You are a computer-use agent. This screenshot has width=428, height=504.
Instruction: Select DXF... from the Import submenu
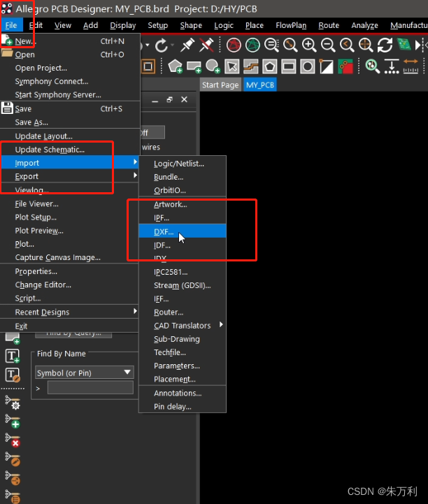click(x=183, y=231)
